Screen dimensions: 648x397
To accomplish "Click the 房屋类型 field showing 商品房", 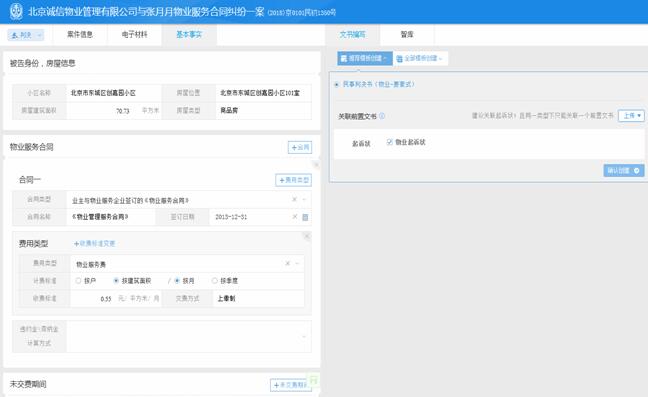I will (x=263, y=111).
